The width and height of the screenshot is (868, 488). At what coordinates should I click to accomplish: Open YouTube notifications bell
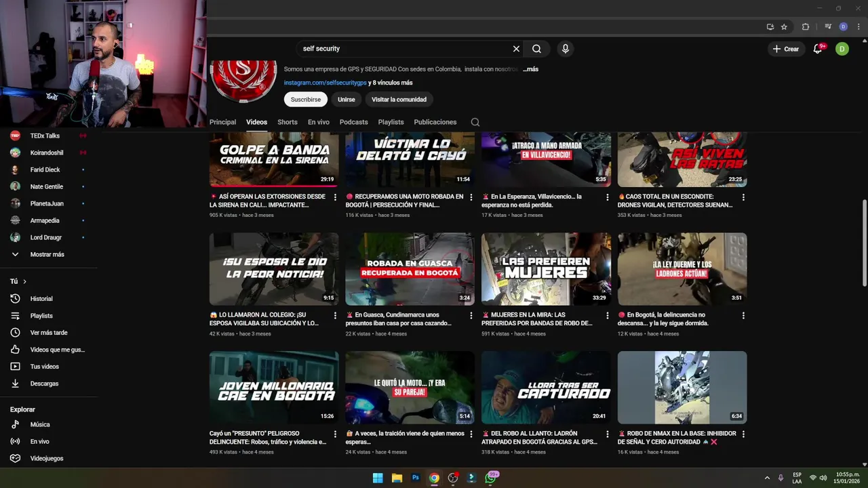(x=818, y=49)
